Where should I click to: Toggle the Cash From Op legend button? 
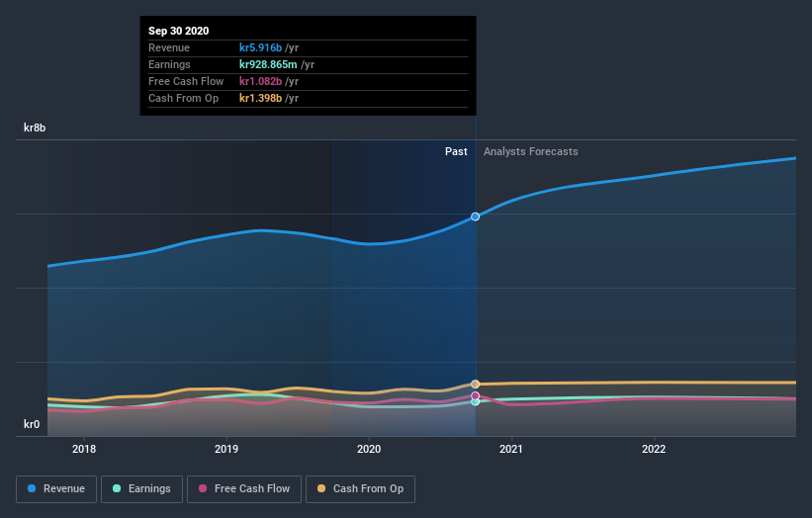(360, 489)
